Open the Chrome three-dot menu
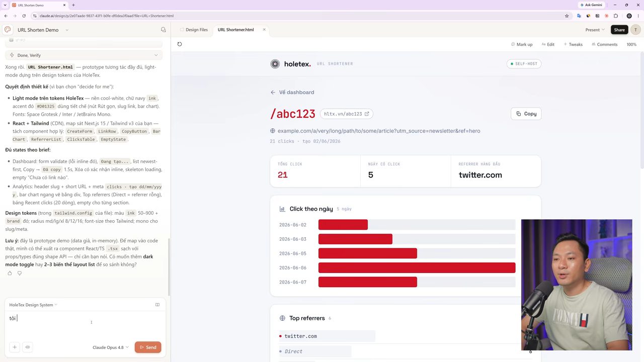This screenshot has height=362, width=644. (637, 16)
